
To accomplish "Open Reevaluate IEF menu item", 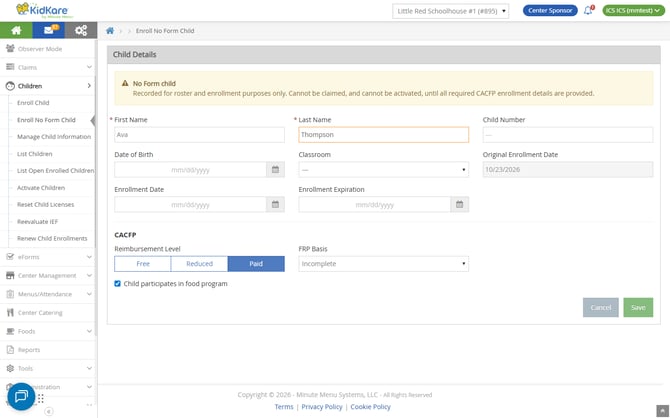I will pos(38,221).
